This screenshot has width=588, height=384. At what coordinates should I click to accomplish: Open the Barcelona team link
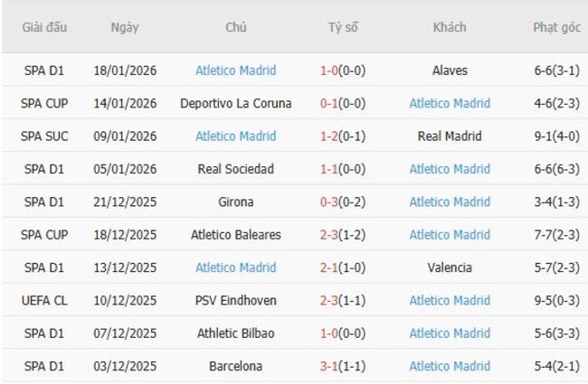[236, 366]
